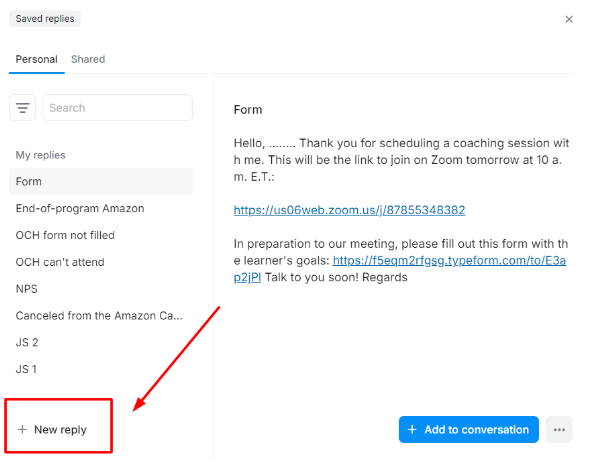This screenshot has height=476, width=606.
Task: Select Canceled from the Amazon Ca... reply
Action: [101, 316]
